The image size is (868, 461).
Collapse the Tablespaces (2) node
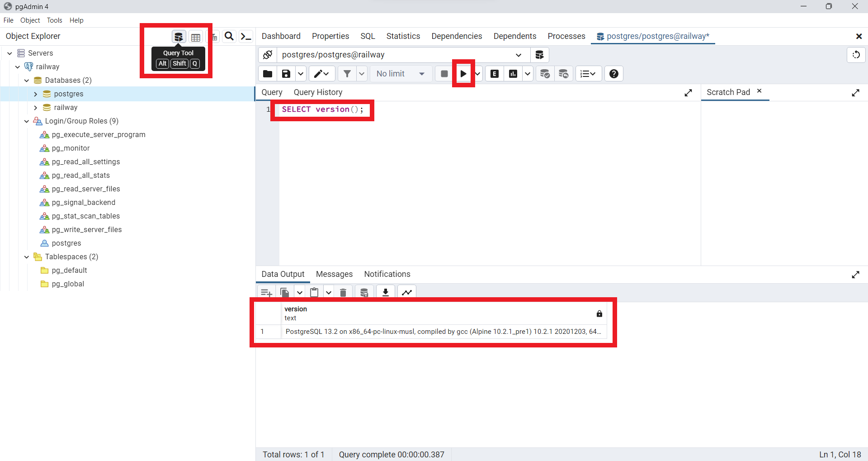27,257
